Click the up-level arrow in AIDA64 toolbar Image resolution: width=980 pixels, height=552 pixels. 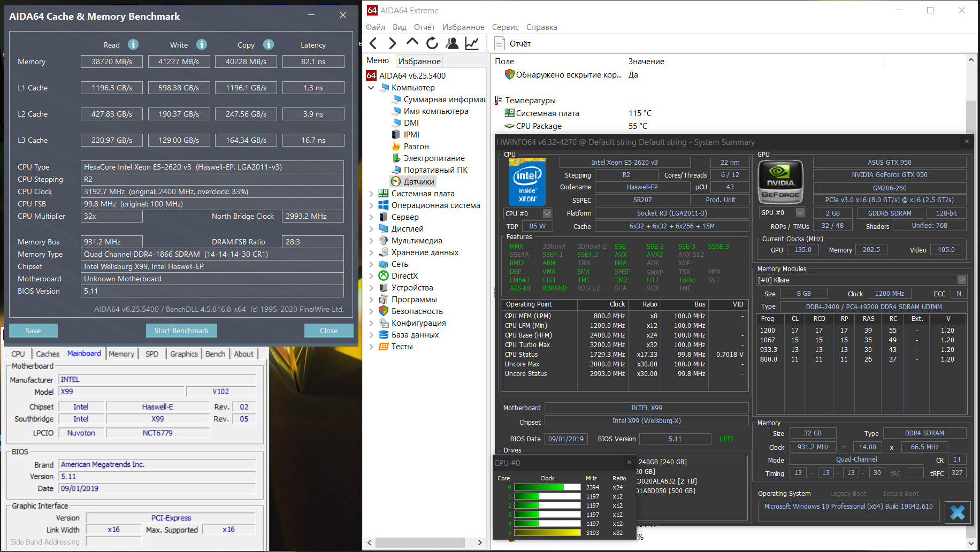tap(412, 42)
